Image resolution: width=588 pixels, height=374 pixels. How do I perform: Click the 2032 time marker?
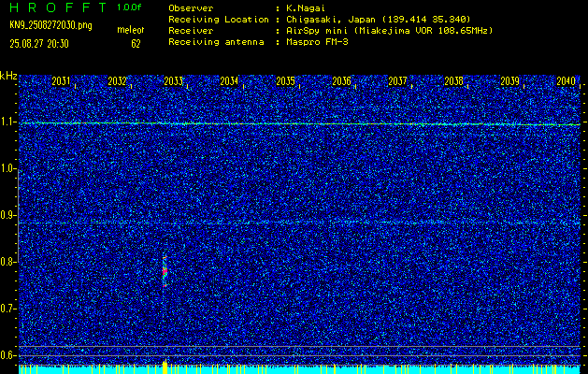(x=117, y=81)
